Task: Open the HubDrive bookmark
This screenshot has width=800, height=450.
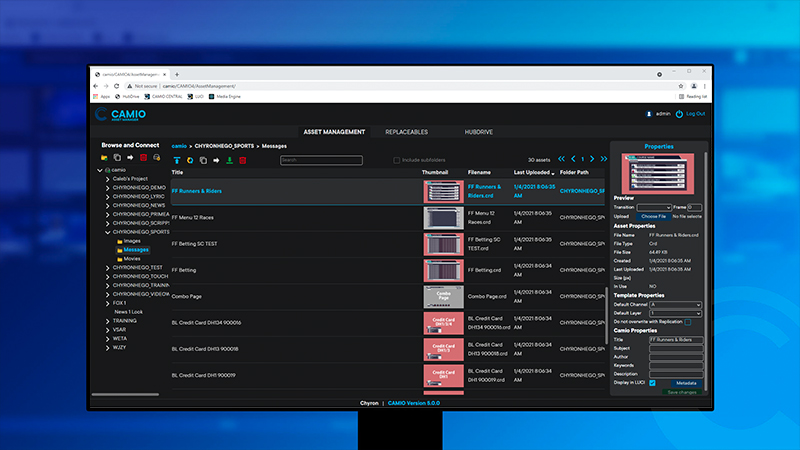Action: click(128, 96)
